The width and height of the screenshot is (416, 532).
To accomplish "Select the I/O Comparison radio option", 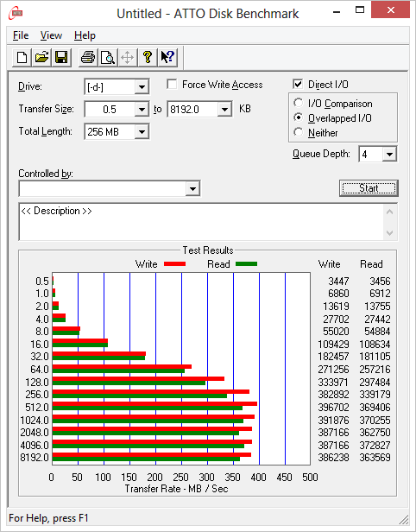I will (299, 103).
